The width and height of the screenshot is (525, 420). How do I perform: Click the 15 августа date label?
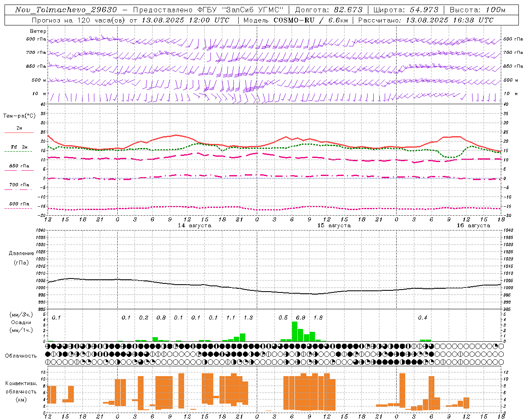point(334,226)
